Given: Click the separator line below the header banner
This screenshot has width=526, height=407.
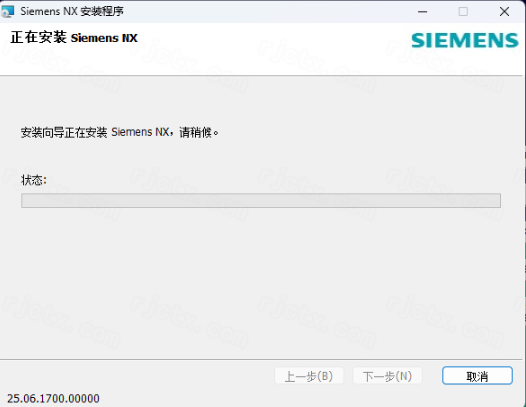Looking at the screenshot, I should pos(262,75).
